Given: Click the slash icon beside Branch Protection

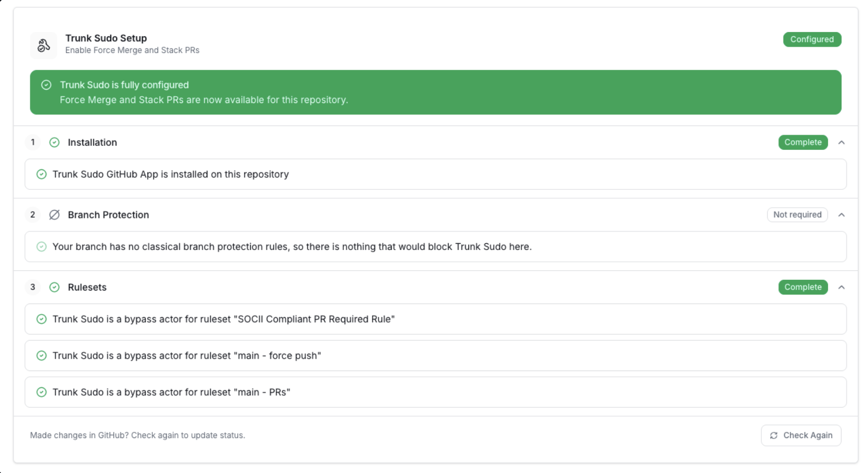Looking at the screenshot, I should pos(54,215).
